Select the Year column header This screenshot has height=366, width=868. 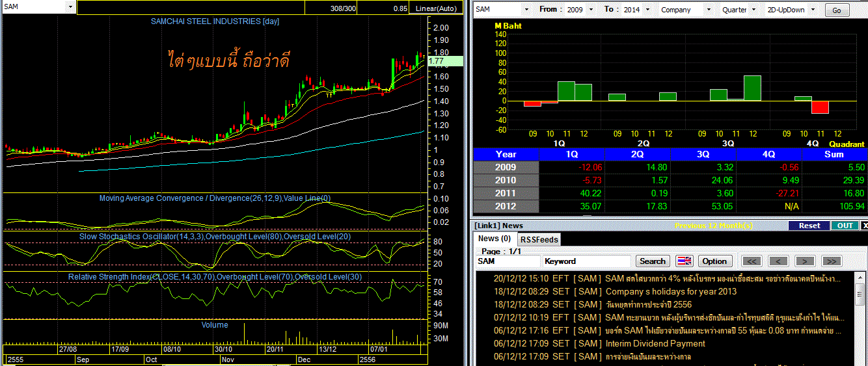pyautogui.click(x=506, y=154)
